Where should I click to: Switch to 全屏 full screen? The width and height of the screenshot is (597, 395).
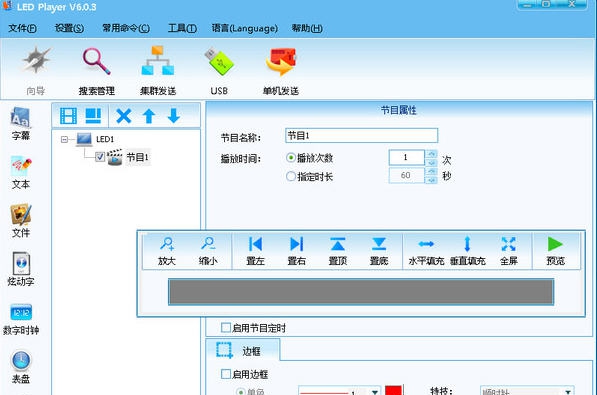(509, 251)
